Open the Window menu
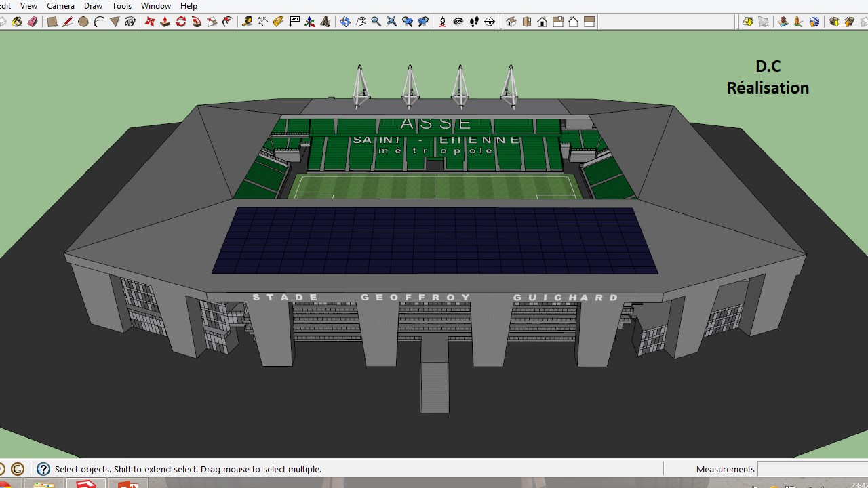The height and width of the screenshot is (488, 868). (155, 6)
